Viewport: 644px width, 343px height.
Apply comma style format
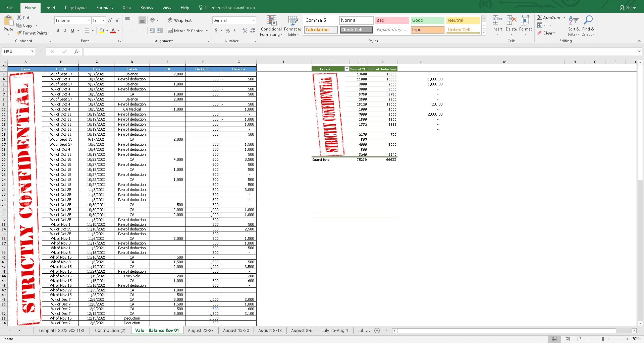pos(235,30)
